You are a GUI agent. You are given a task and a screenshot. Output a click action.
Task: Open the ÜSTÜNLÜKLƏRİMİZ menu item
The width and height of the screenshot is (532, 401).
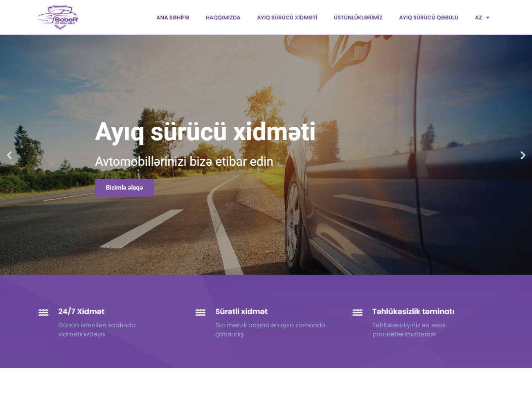pyautogui.click(x=358, y=18)
